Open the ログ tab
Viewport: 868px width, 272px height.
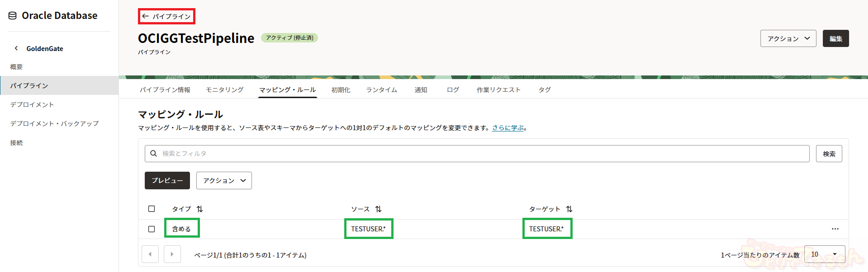tap(453, 90)
